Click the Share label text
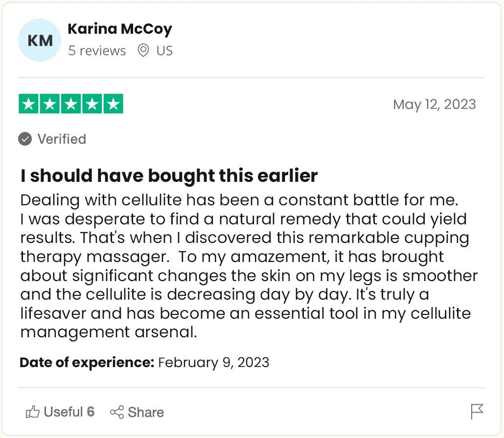504x438 pixels. click(146, 412)
